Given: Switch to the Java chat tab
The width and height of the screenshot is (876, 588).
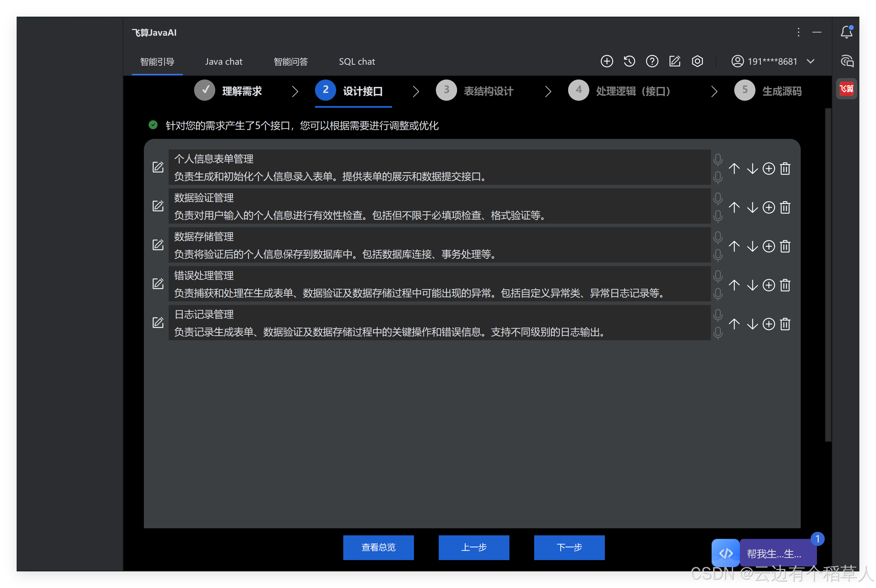Looking at the screenshot, I should tap(224, 61).
